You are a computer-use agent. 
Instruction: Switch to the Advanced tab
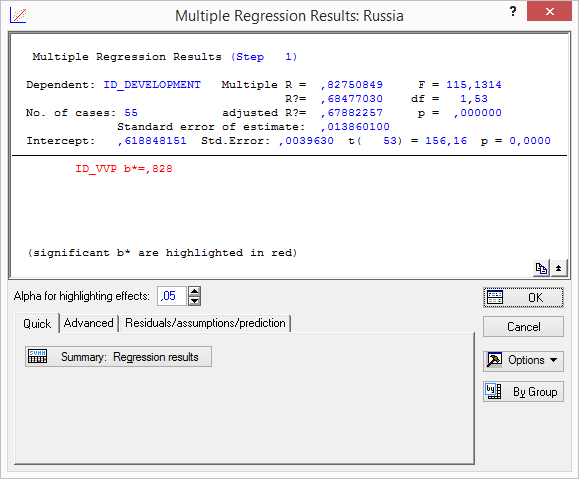point(89,323)
